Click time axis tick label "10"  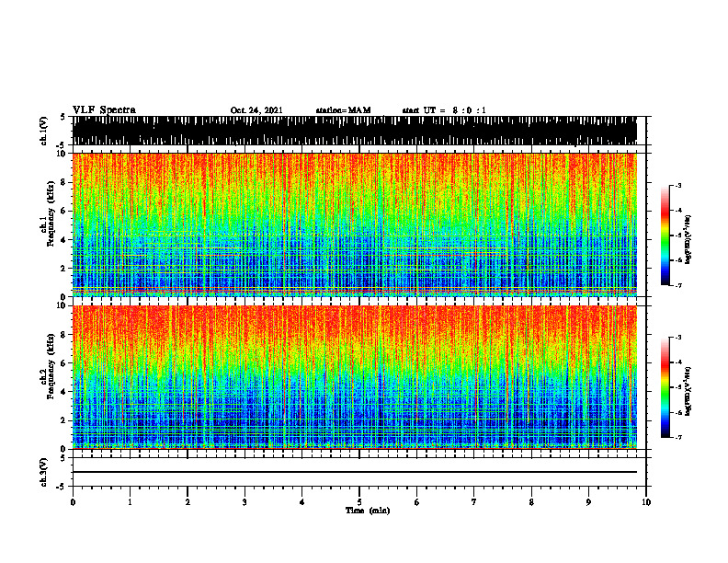click(x=646, y=502)
